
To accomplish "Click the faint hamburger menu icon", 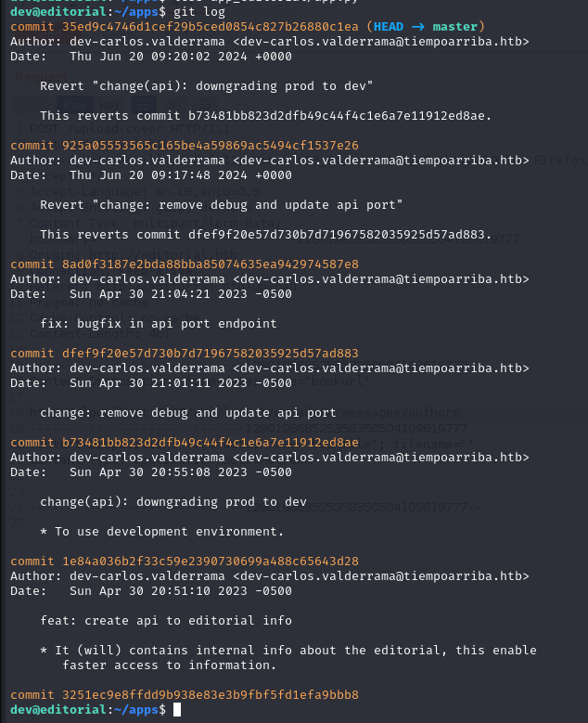I will point(205,105).
